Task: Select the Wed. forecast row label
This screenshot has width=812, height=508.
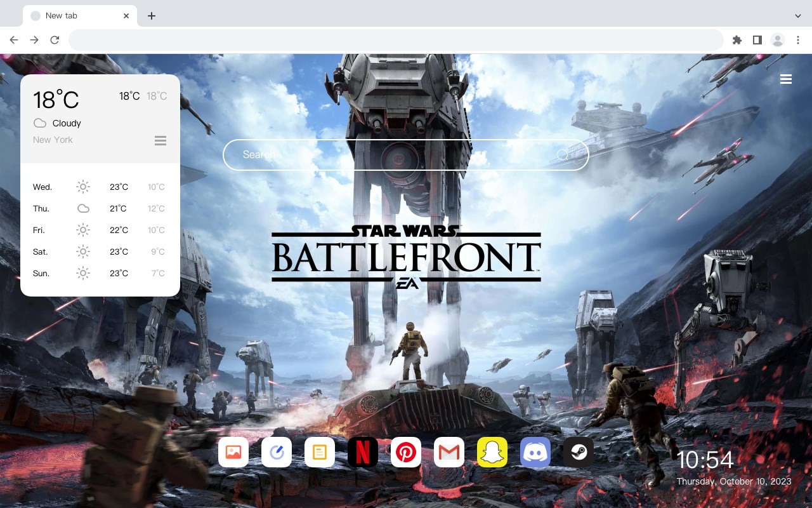Action: pos(43,187)
